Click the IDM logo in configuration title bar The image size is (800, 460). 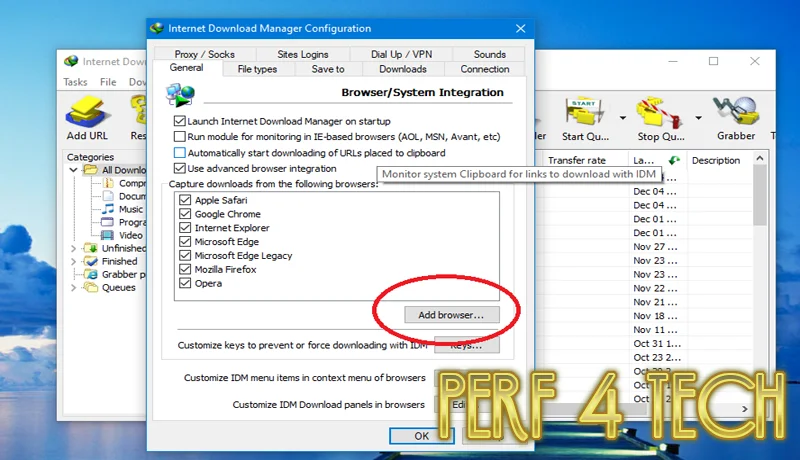pyautogui.click(x=157, y=28)
